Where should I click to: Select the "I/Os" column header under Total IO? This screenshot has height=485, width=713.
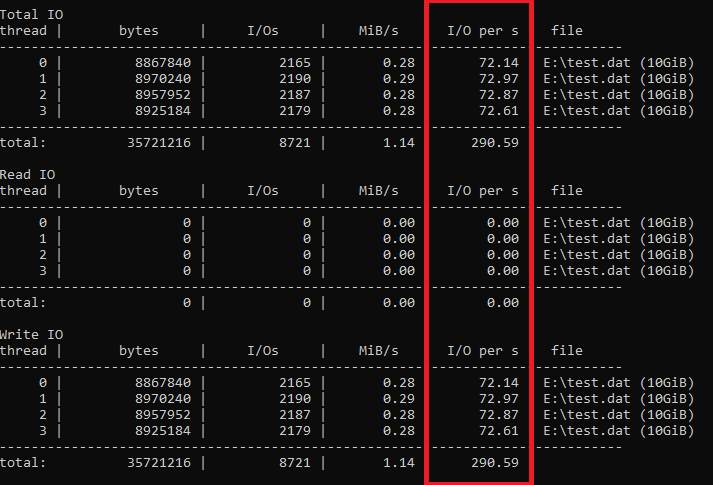[263, 31]
